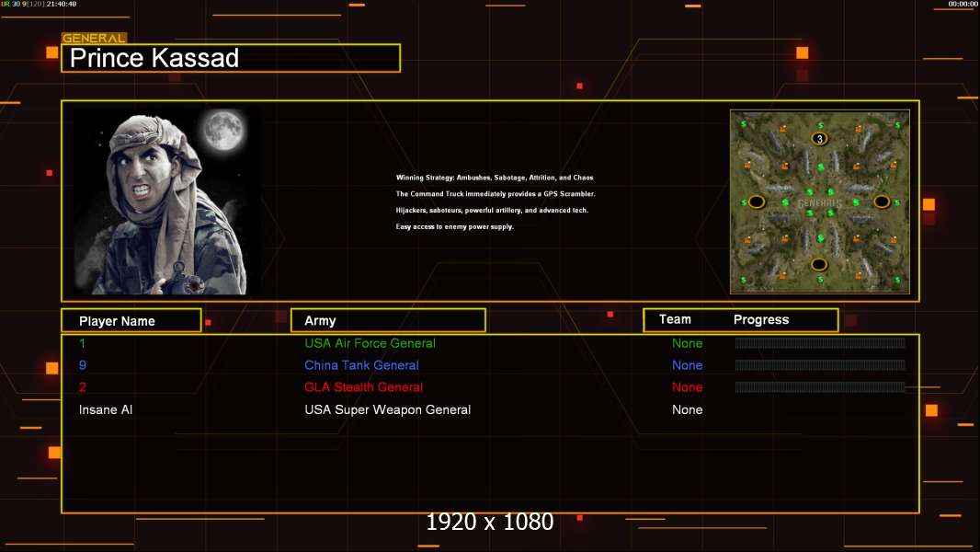Select the empty start position on map's left side
Image resolution: width=980 pixels, height=552 pixels.
[757, 201]
